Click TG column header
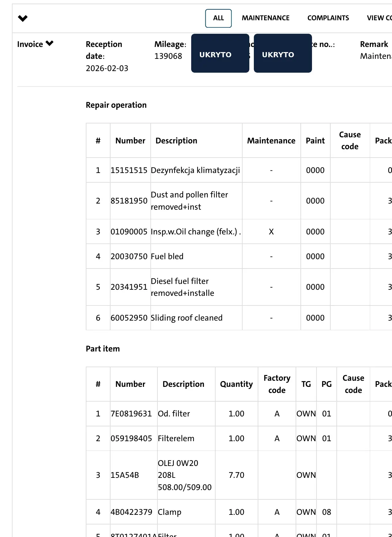392x537 pixels. (x=306, y=384)
